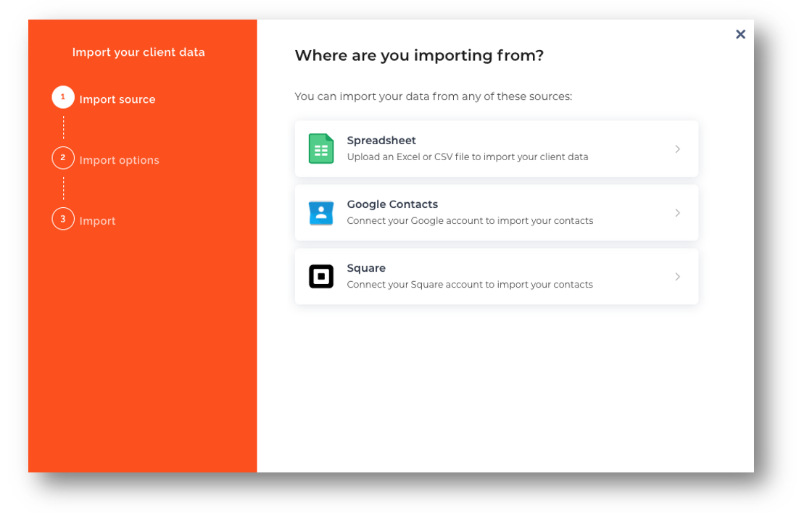Expand the Google Contacts option chevron
The width and height of the screenshot is (812, 513).
tap(677, 213)
